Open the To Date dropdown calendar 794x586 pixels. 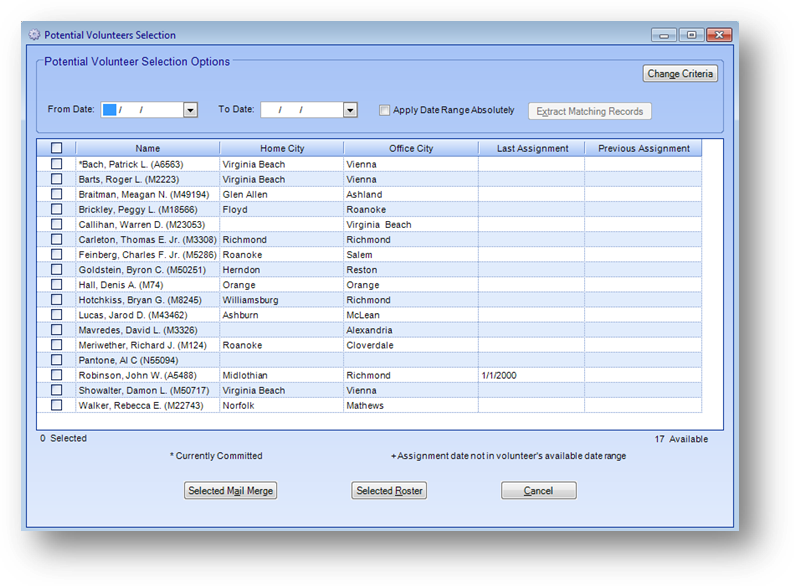pyautogui.click(x=350, y=110)
